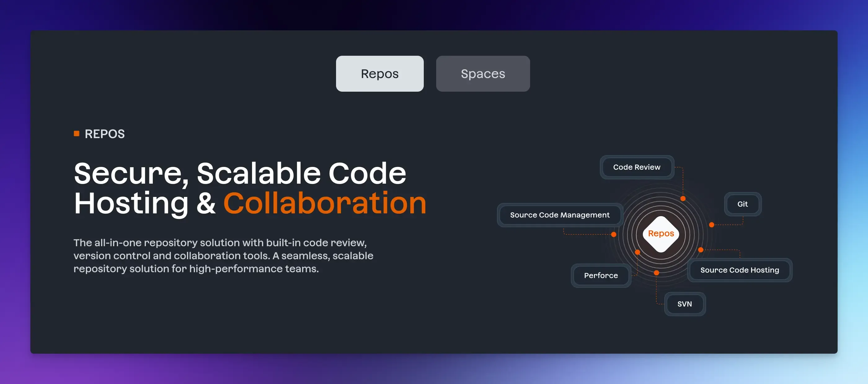This screenshot has width=868, height=384.
Task: Switch to the Repos tab
Action: click(379, 74)
